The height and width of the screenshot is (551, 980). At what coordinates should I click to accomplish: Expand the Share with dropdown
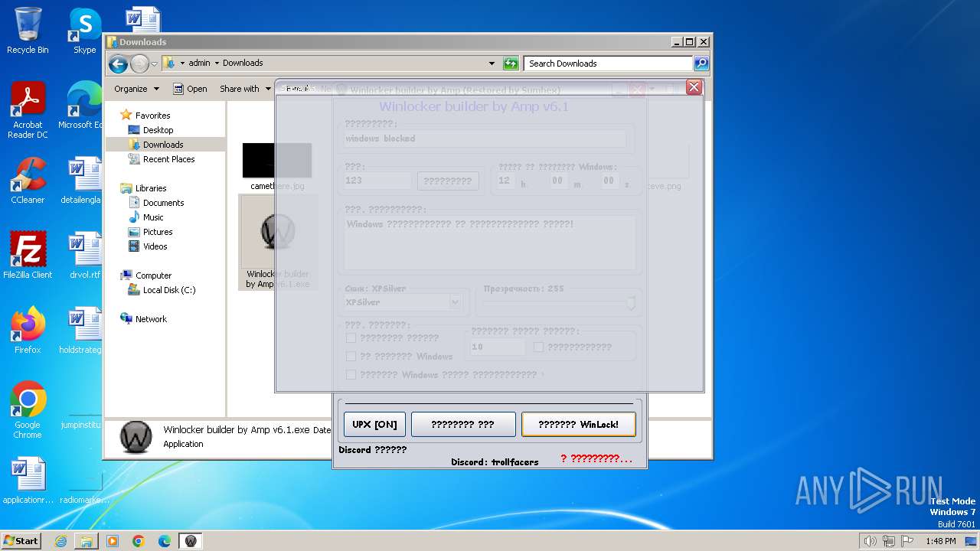245,89
